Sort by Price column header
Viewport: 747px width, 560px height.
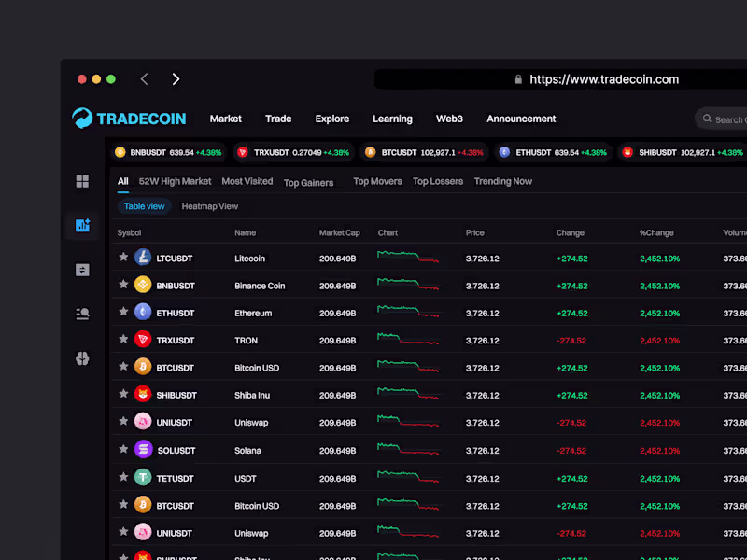click(x=475, y=232)
